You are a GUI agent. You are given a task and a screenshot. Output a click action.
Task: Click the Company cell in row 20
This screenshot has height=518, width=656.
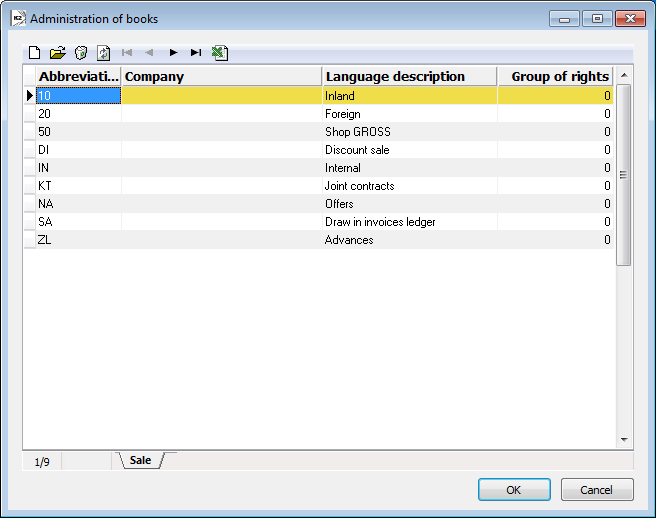(x=222, y=114)
